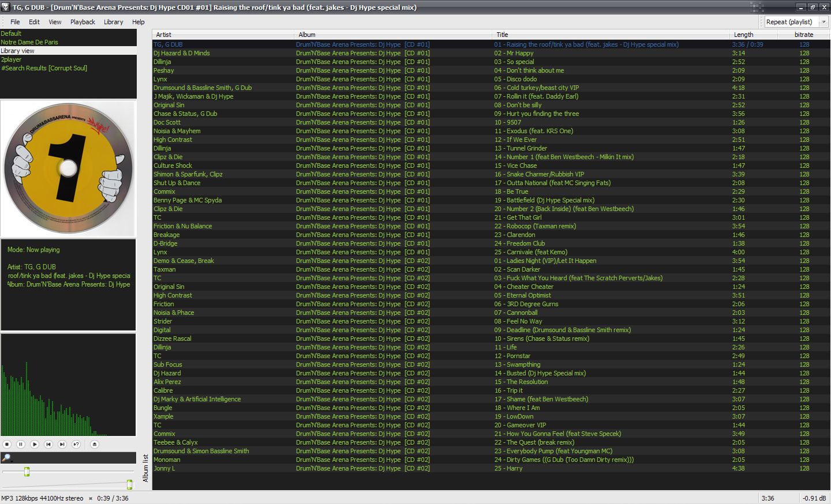Select artist 'Teebee & Calyx'
This screenshot has height=504, width=831.
click(x=175, y=442)
